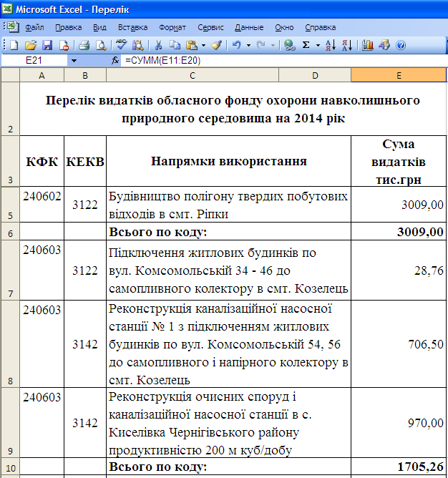Open the Chart Wizard icon
448x478 pixels.
[368, 44]
